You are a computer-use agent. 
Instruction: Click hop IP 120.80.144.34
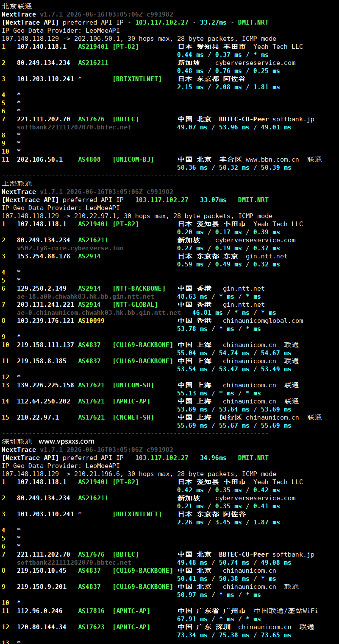[42, 627]
